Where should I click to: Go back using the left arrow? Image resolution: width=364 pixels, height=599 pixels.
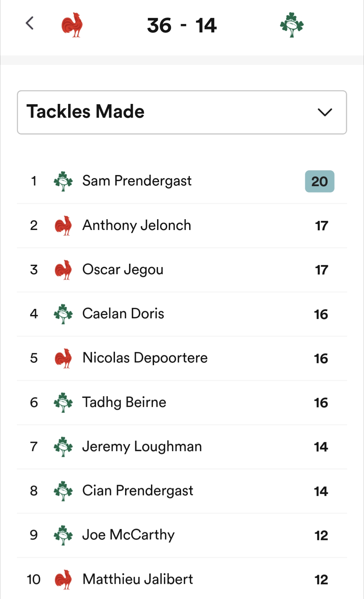[30, 23]
